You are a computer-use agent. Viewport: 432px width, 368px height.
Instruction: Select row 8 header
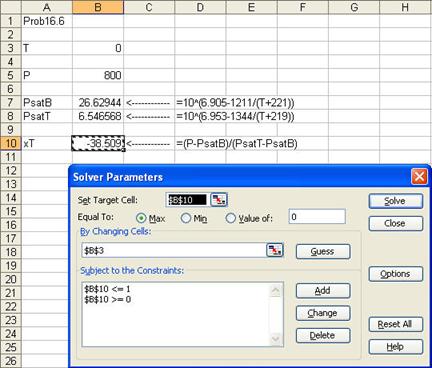(x=11, y=116)
